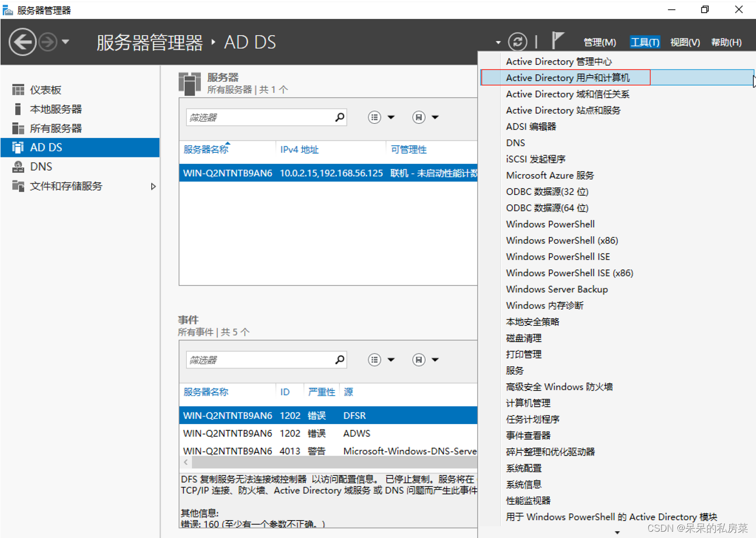Open Active Directory 域和信任关系
Image resolution: width=756 pixels, height=538 pixels.
point(568,94)
